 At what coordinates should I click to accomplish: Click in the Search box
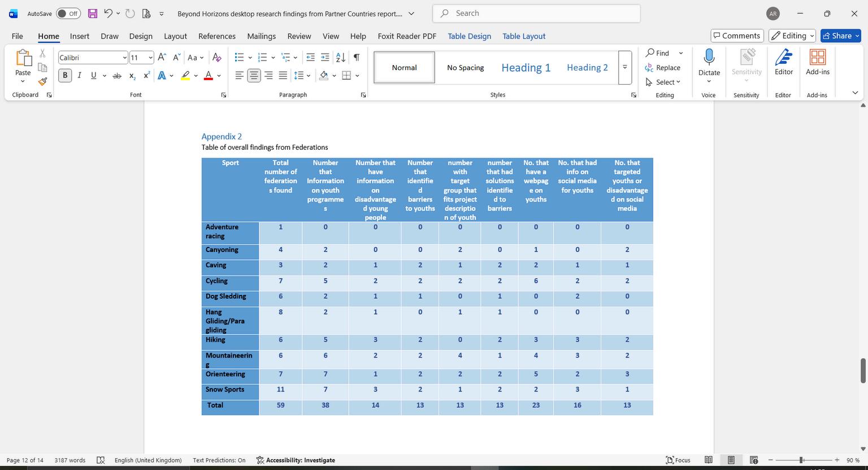[537, 14]
